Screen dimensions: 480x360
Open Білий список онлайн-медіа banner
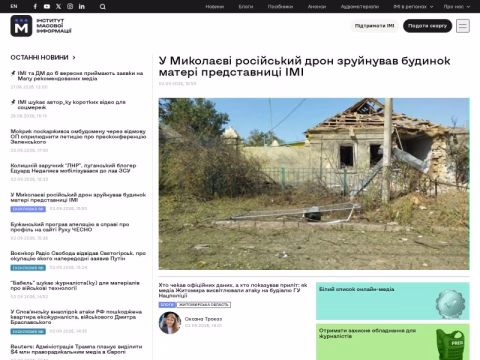click(393, 301)
